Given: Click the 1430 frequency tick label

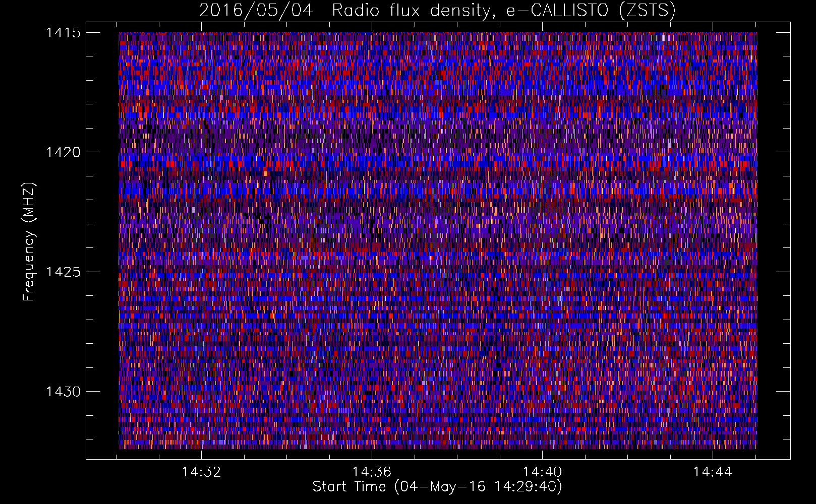Looking at the screenshot, I should point(64,392).
